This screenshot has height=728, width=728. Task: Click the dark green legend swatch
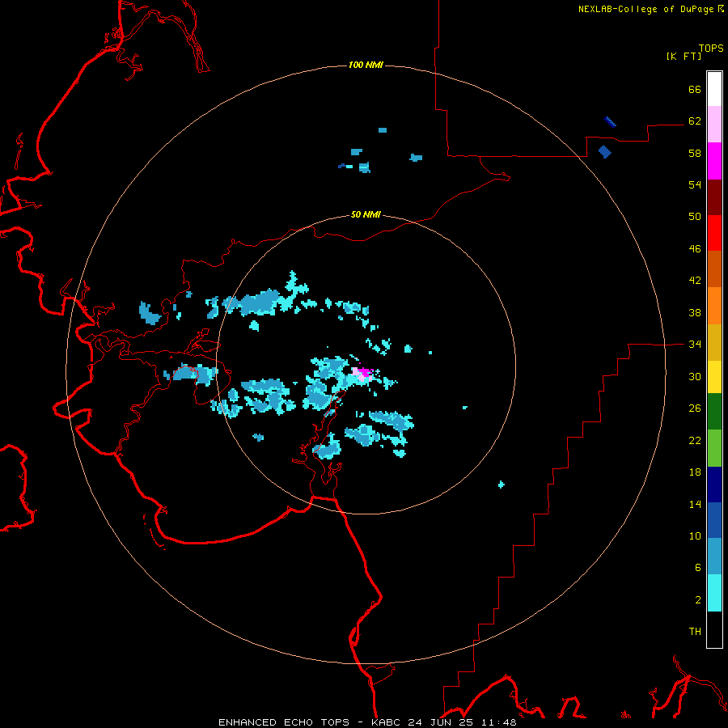click(714, 412)
